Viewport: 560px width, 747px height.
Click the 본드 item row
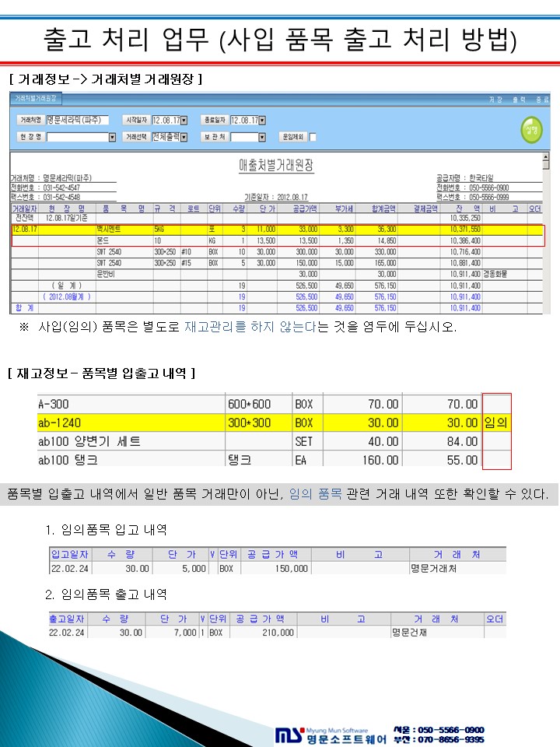tap(277, 240)
